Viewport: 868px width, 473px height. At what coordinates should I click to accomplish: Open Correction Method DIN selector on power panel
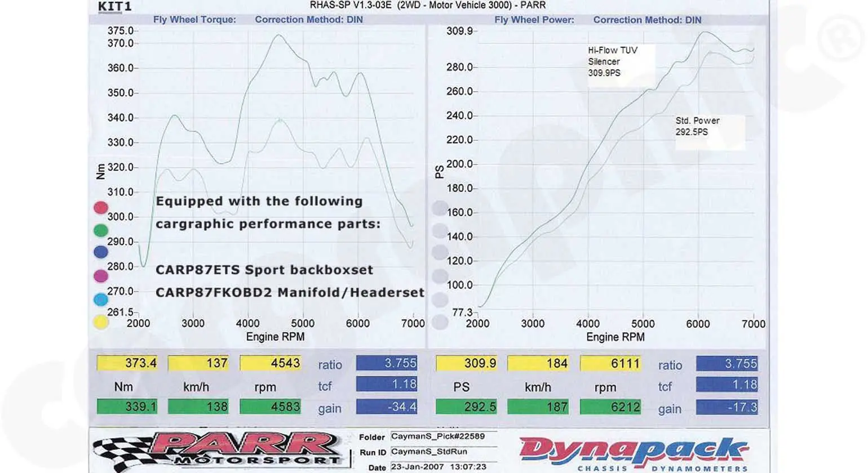(647, 20)
